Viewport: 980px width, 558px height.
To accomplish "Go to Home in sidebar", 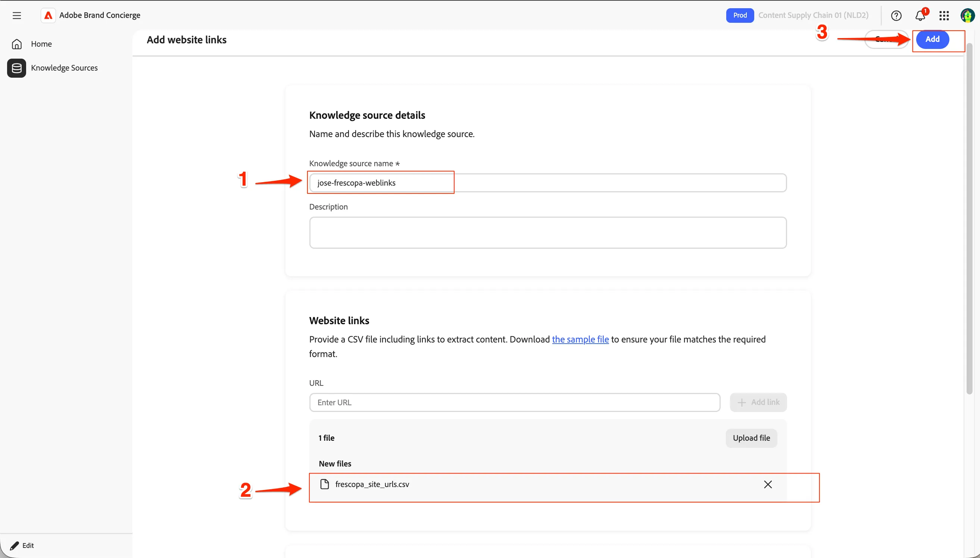I will coord(41,44).
